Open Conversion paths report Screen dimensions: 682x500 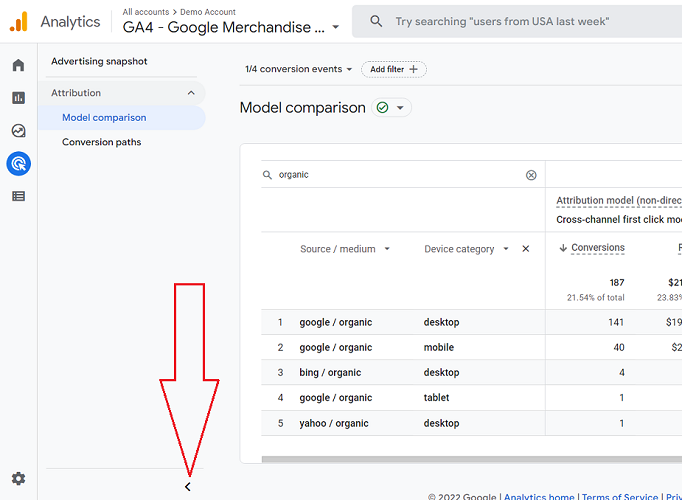tap(101, 142)
